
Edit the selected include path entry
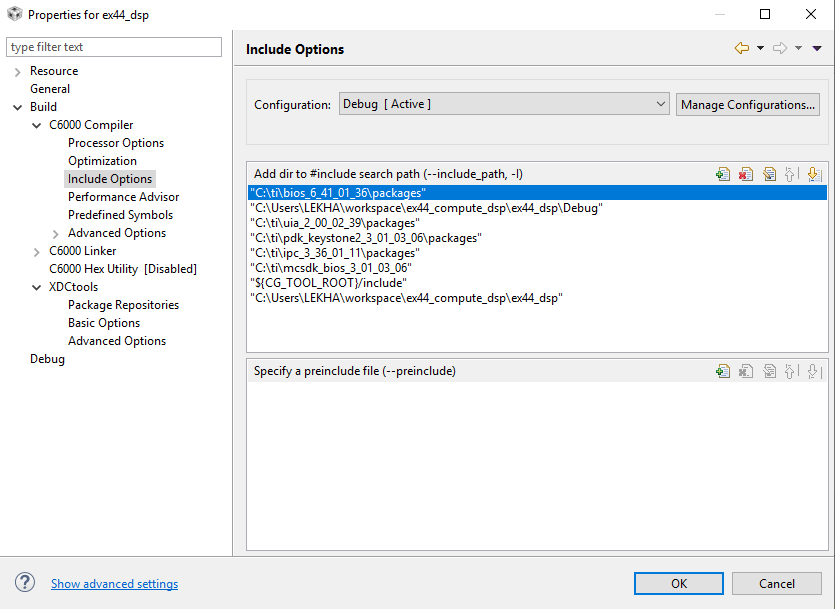(x=769, y=174)
